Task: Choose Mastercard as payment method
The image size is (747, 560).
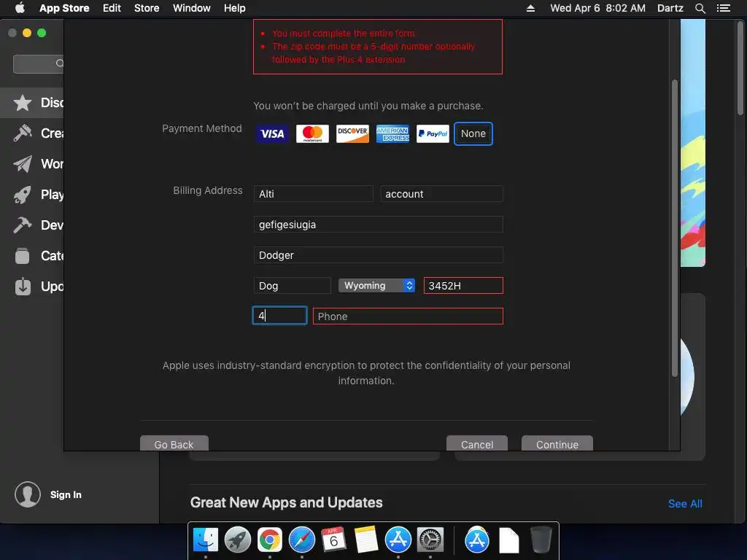Action: [312, 134]
